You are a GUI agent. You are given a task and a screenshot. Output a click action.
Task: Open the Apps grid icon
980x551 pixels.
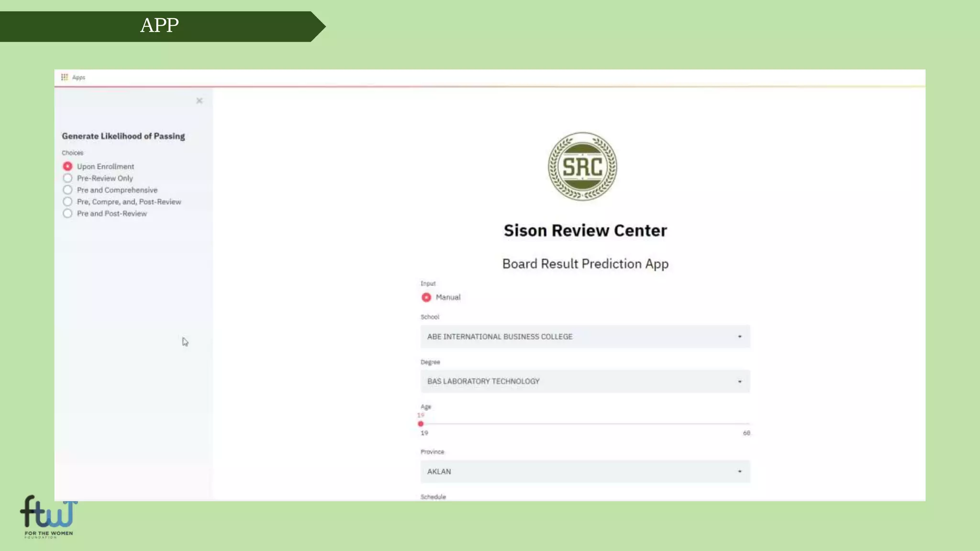[x=64, y=77]
